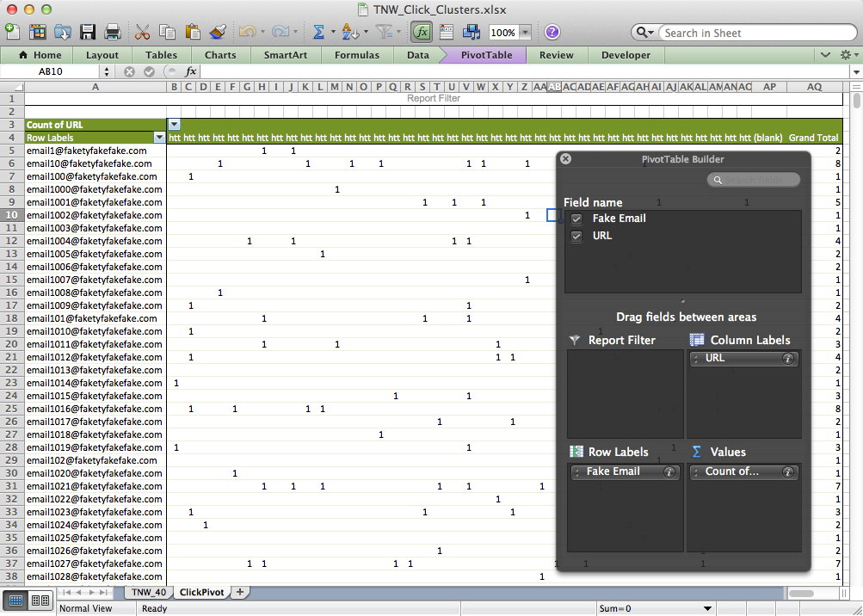
Task: Click the info icon on Fake Email field
Action: 668,472
